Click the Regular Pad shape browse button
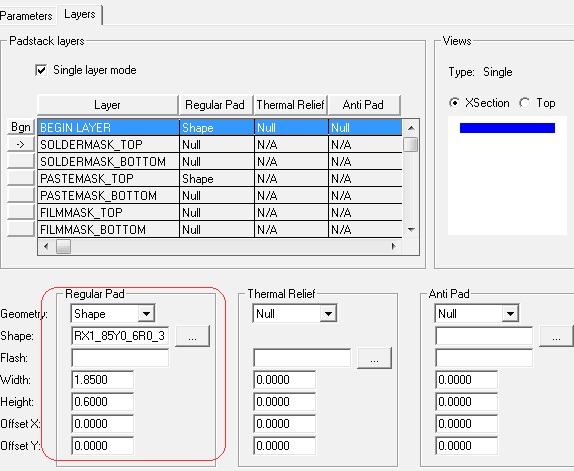574x471 pixels. [x=193, y=336]
